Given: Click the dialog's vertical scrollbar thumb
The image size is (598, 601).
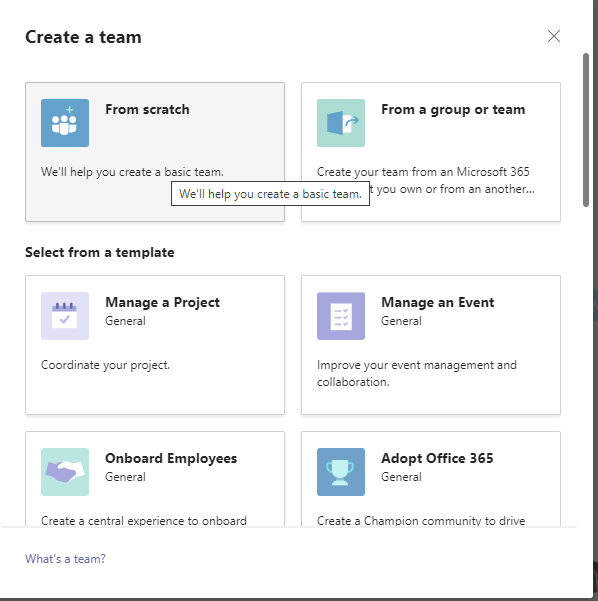Looking at the screenshot, I should tap(586, 130).
